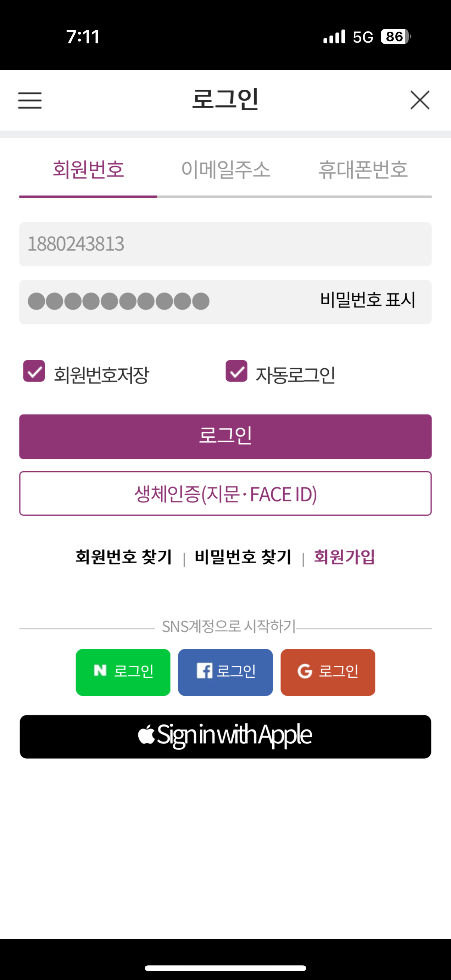Focus the member number input field
This screenshot has width=451, height=980.
(225, 244)
